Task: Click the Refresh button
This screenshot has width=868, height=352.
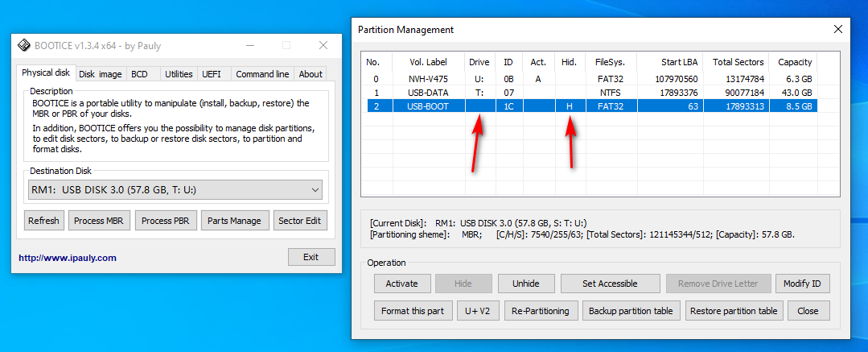Action: (x=43, y=221)
